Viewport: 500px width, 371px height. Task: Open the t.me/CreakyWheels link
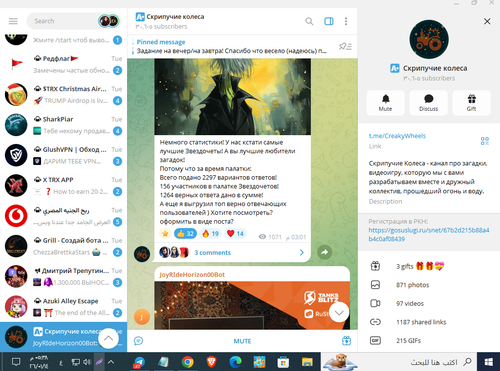(x=397, y=136)
